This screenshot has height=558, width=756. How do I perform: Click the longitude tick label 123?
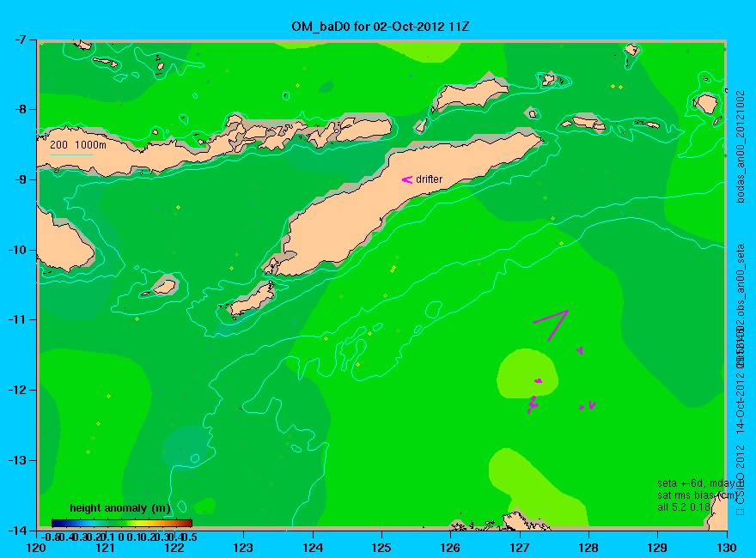point(243,548)
